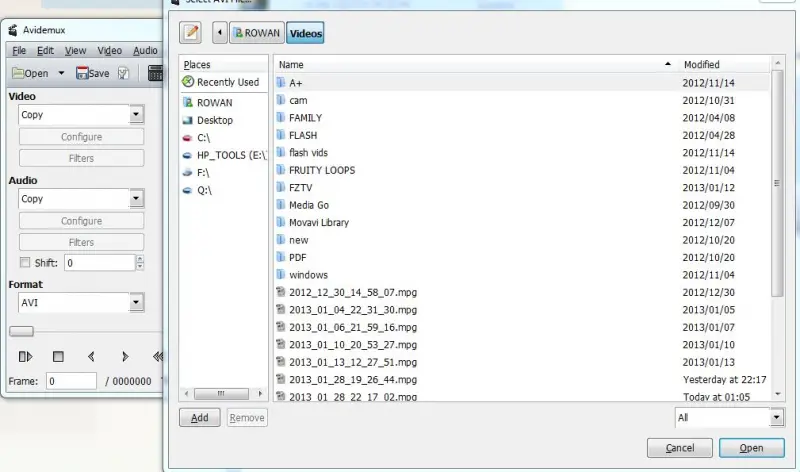Click the clipboard check icon beside Save

[123, 73]
